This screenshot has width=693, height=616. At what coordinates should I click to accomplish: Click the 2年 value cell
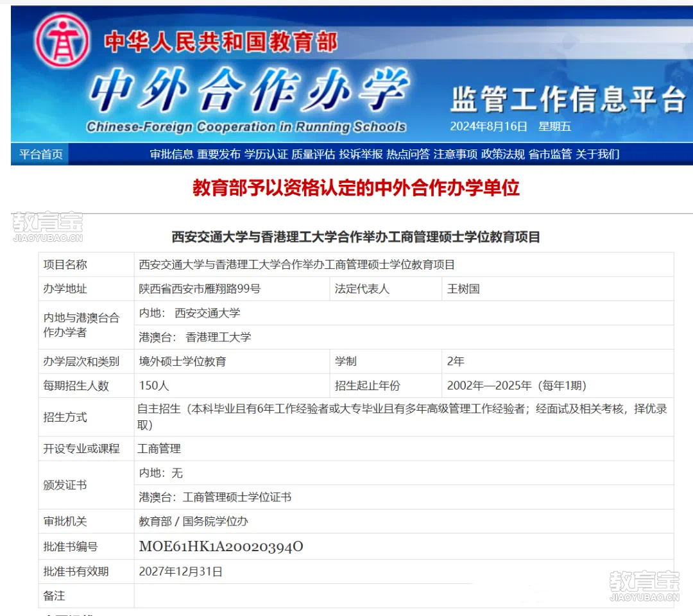[558, 361]
